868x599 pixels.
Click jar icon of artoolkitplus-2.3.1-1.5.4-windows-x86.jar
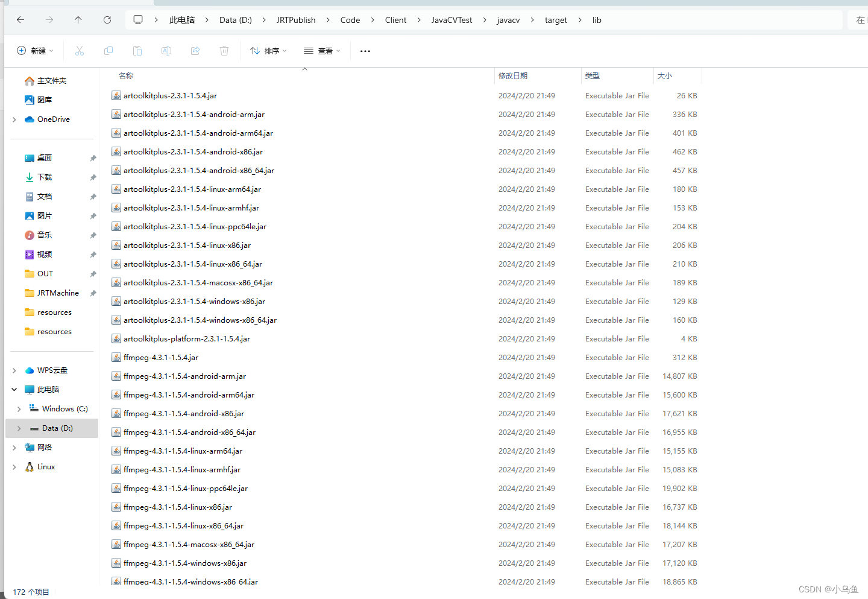(x=116, y=302)
